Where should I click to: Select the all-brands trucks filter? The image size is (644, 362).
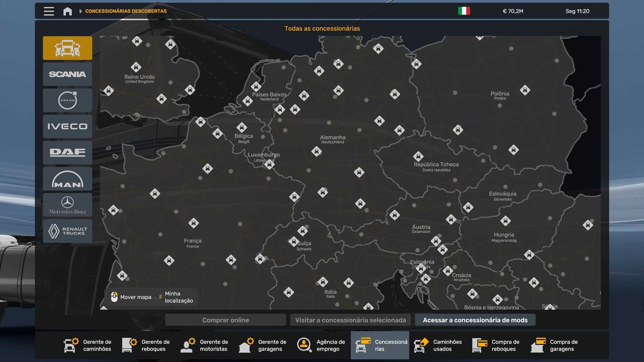pos(67,48)
